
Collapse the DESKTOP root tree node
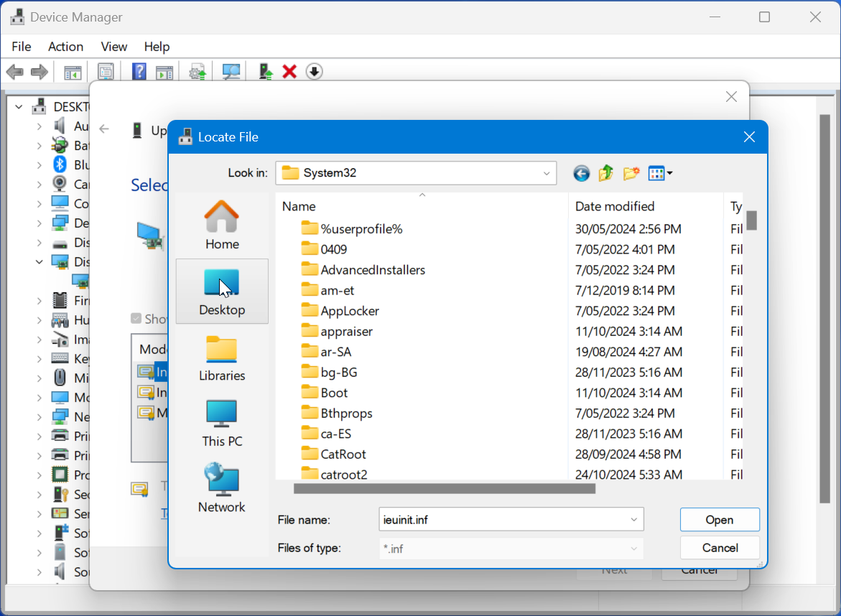(19, 107)
